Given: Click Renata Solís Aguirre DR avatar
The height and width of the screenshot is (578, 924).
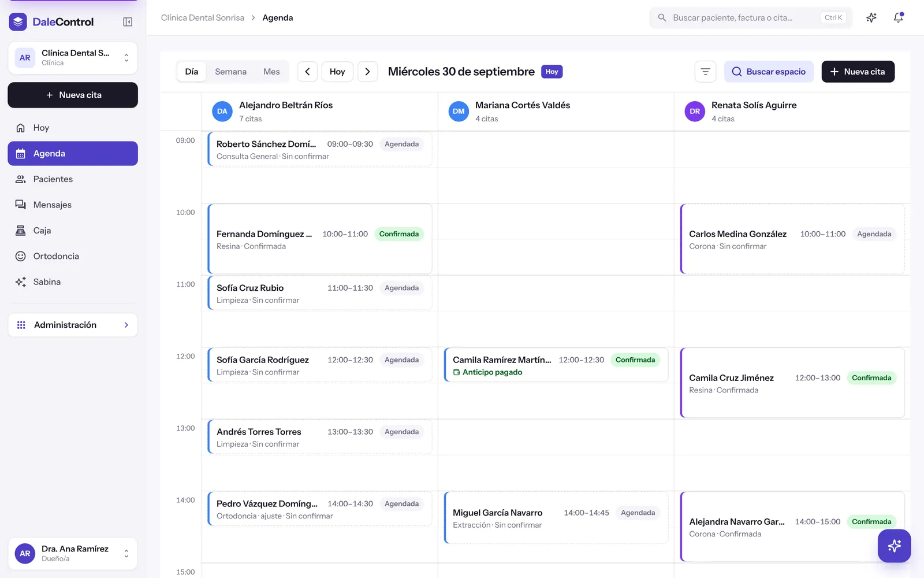Looking at the screenshot, I should click(695, 112).
